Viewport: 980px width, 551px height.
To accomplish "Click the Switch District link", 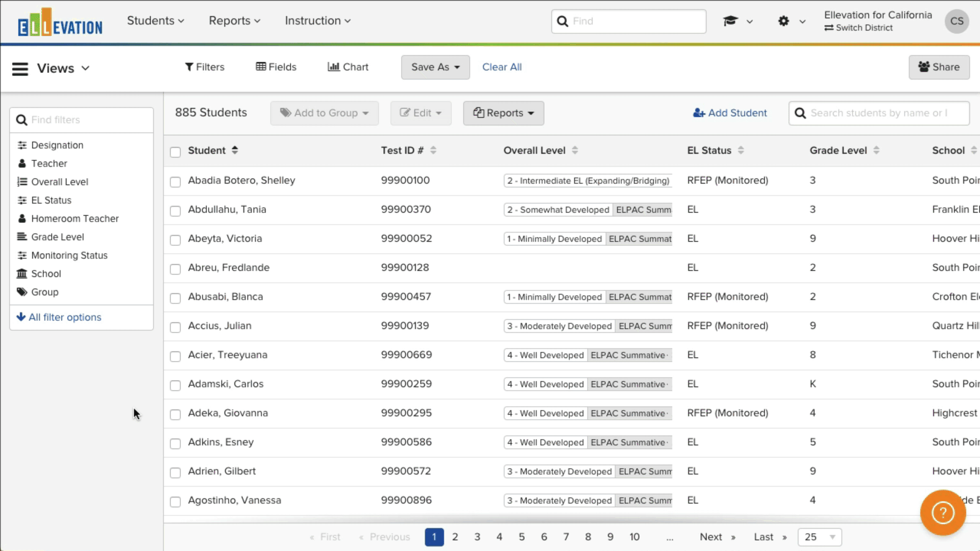I will point(858,28).
